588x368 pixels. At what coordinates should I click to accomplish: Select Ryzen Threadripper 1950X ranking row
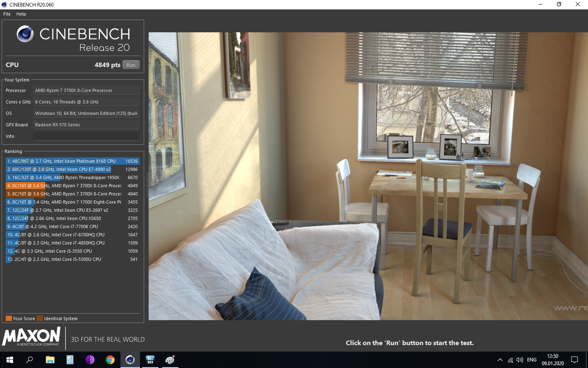click(x=73, y=177)
